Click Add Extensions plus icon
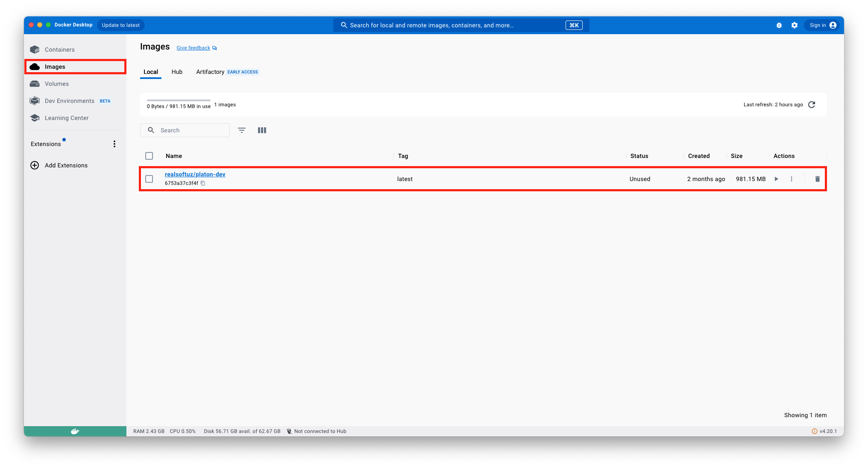This screenshot has height=468, width=868. pos(35,165)
